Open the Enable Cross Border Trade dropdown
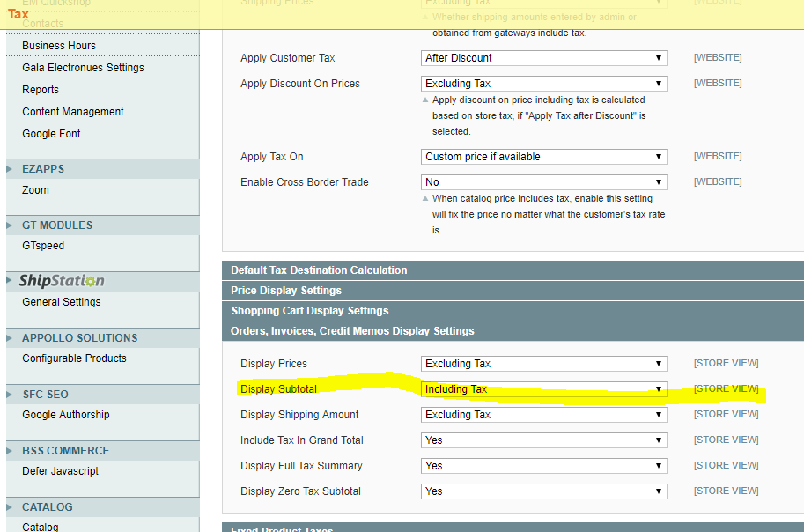The height and width of the screenshot is (532, 804). click(x=543, y=181)
